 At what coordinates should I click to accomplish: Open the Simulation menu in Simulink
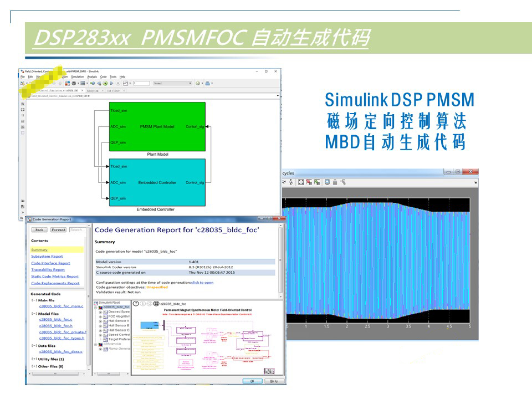click(x=78, y=76)
